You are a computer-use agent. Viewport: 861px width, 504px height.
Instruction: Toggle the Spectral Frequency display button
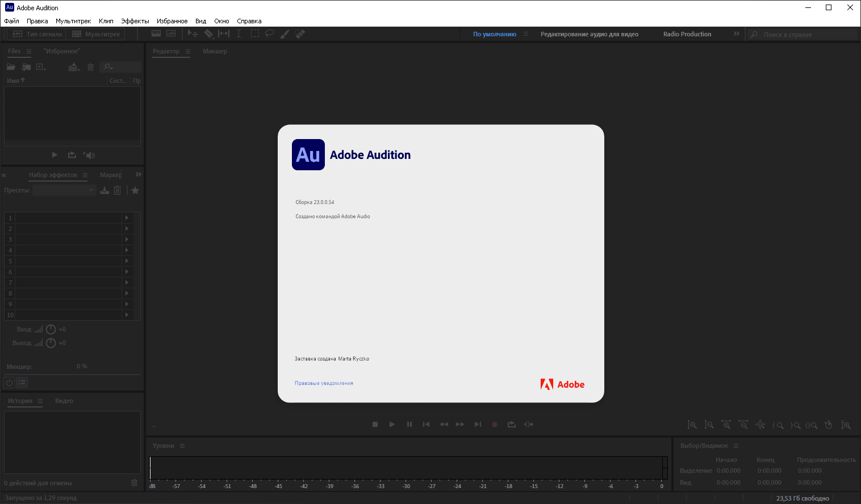(x=156, y=34)
